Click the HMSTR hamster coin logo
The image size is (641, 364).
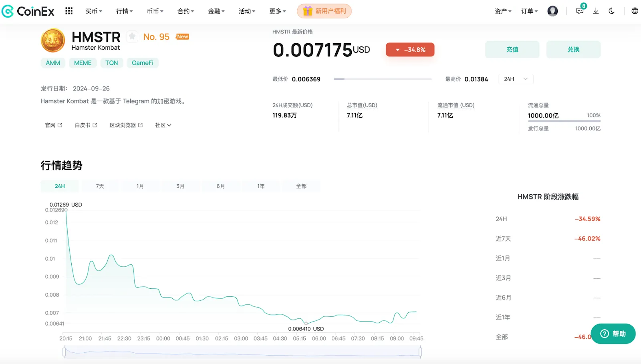[x=53, y=40]
